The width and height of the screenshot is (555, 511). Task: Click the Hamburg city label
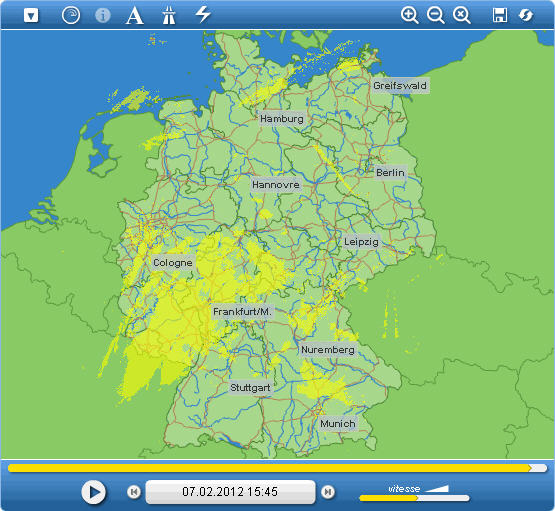pos(282,119)
